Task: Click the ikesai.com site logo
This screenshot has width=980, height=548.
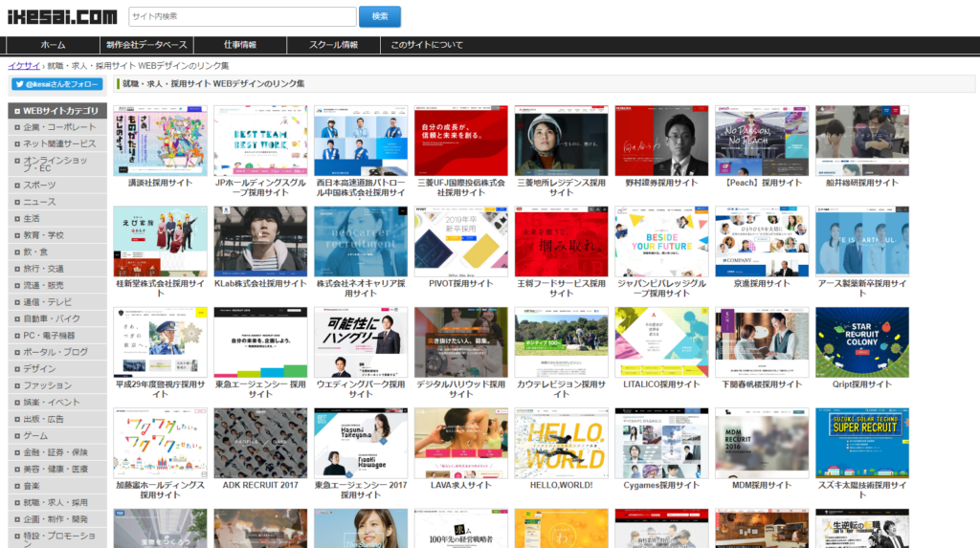Action: tap(62, 16)
